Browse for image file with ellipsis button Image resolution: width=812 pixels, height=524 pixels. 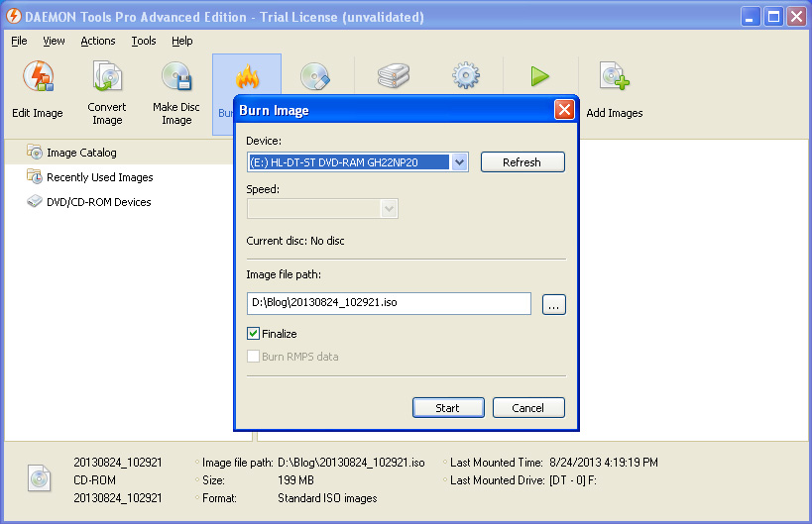553,305
